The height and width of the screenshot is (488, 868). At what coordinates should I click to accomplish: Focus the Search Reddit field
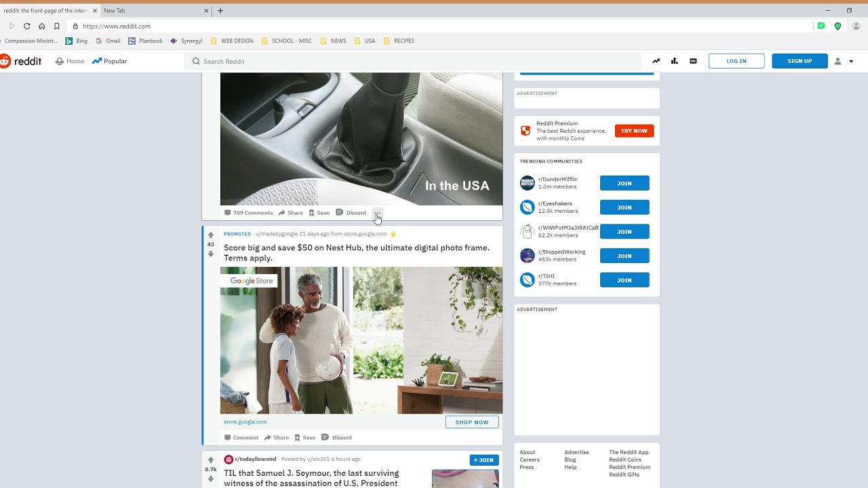pos(412,61)
